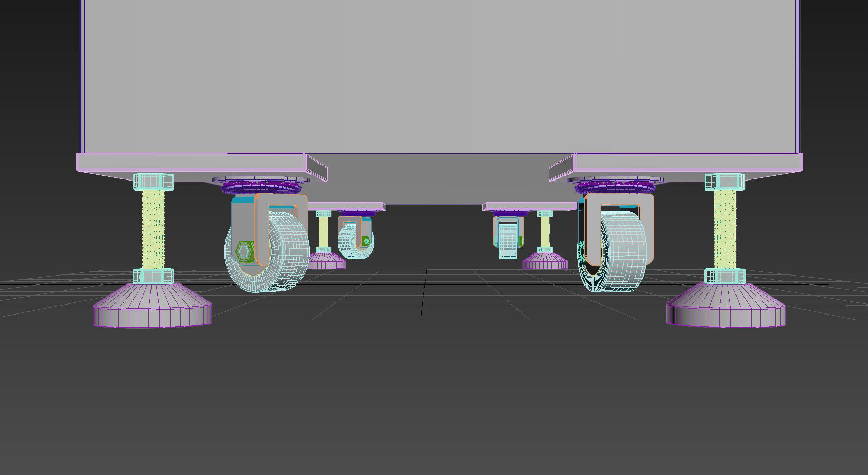Screen dimensions: 868x475
Task: Select lower hex nut above front-left foot
Action: coord(153,275)
